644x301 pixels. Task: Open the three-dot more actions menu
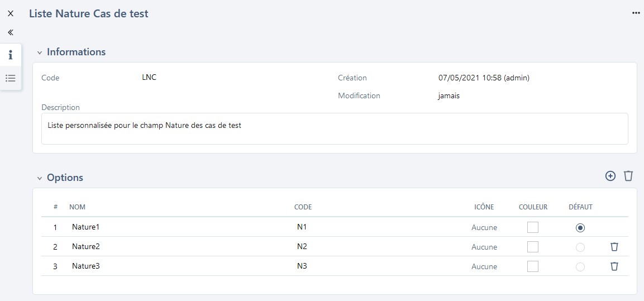[636, 13]
